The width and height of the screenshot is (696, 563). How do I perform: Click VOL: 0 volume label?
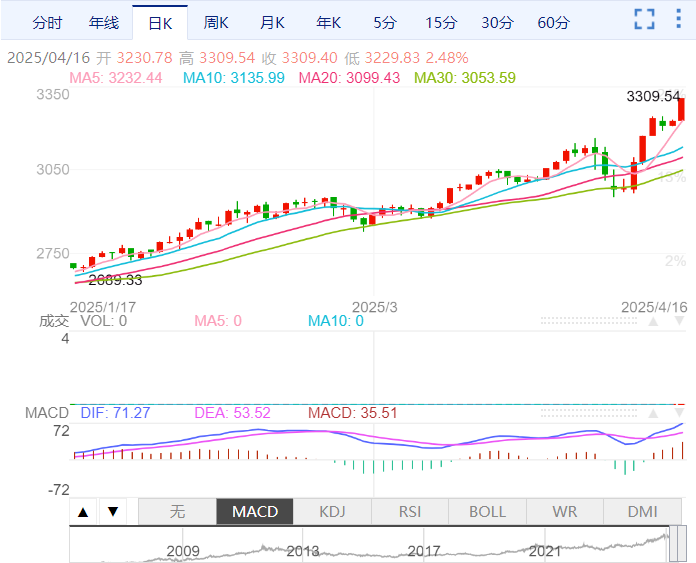point(103,321)
